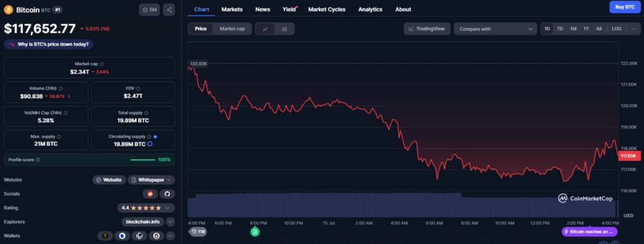
Task: Open the share icon button
Action: [169, 9]
